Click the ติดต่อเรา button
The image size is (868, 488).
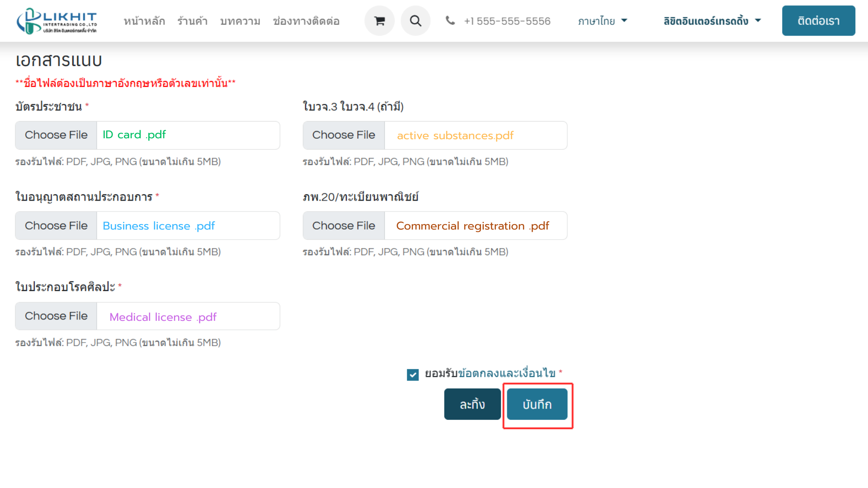coord(818,21)
